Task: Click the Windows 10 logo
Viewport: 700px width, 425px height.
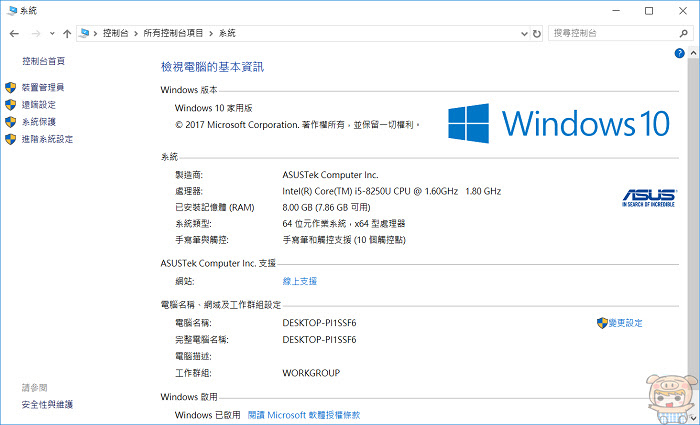Action: tap(559, 123)
